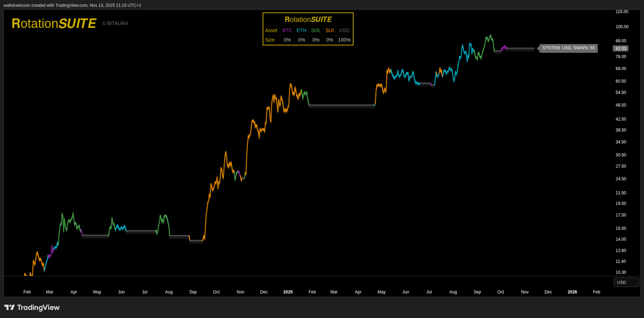Click the large RotationSUITE heading at top left
Screen dimensions: 644x318
coord(54,23)
